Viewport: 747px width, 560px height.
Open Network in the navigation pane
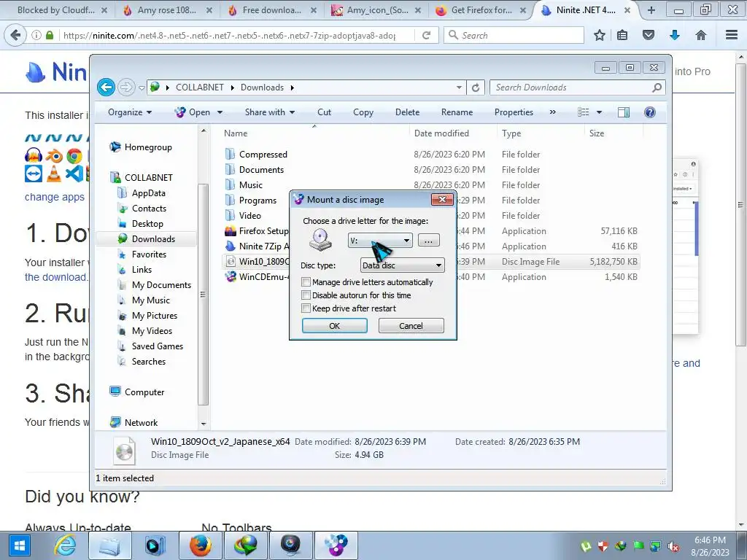point(141,422)
